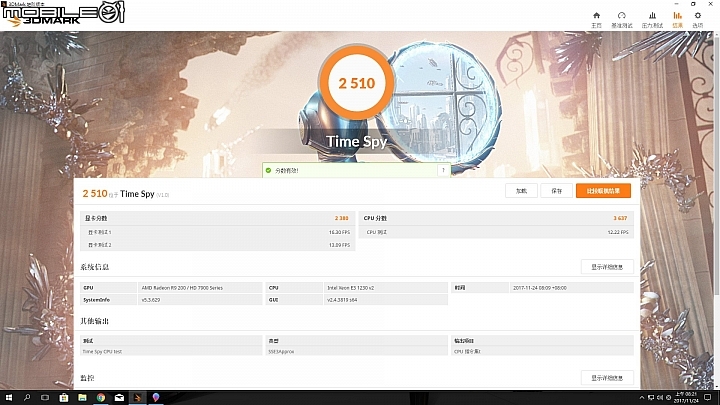The width and height of the screenshot is (720, 405).
Task: Click the network icon in the system tray
Action: (x=651, y=398)
